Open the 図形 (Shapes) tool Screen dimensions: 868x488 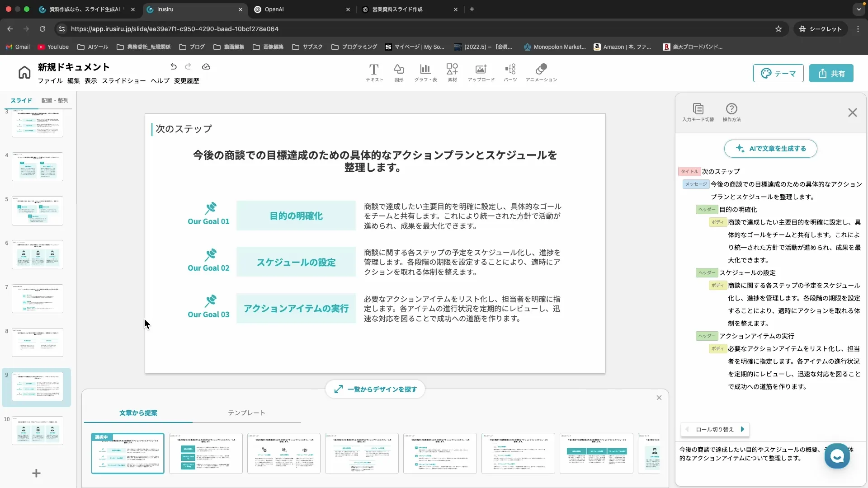click(x=399, y=72)
